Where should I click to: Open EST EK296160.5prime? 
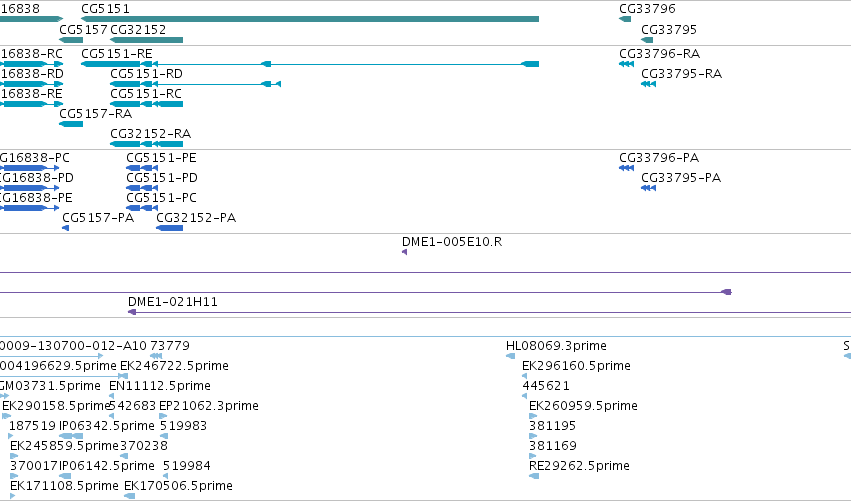576,366
